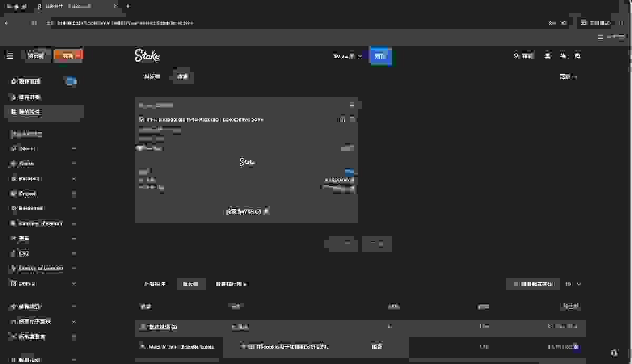The width and height of the screenshot is (632, 364).
Task: Go to next page of bets
Action: pos(377,244)
